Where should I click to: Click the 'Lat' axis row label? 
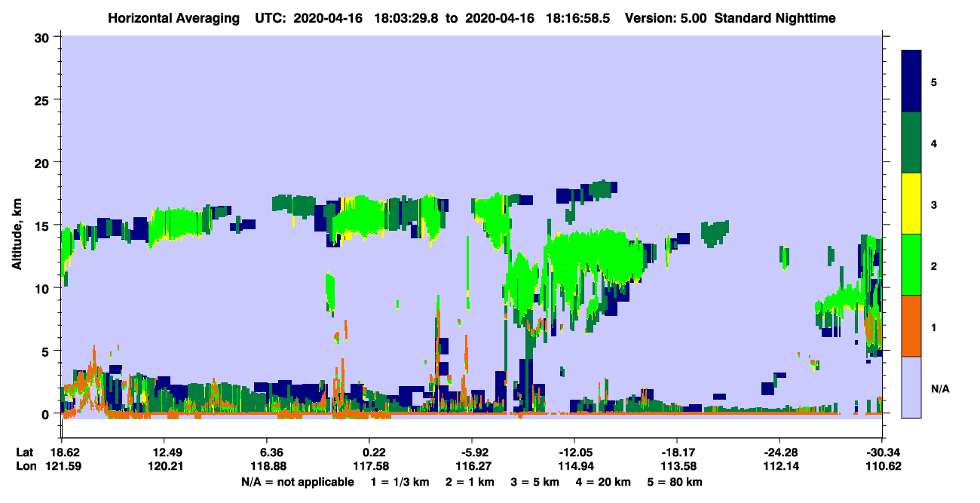tap(24, 452)
